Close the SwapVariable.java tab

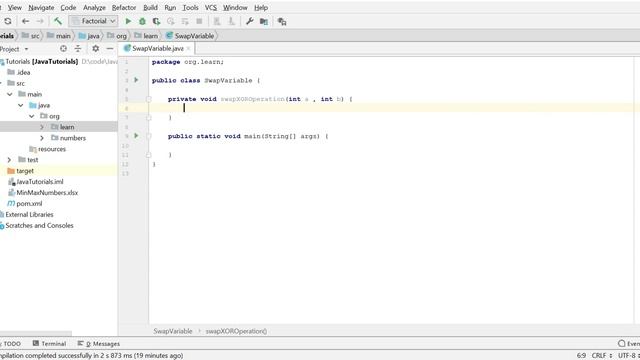(x=188, y=49)
